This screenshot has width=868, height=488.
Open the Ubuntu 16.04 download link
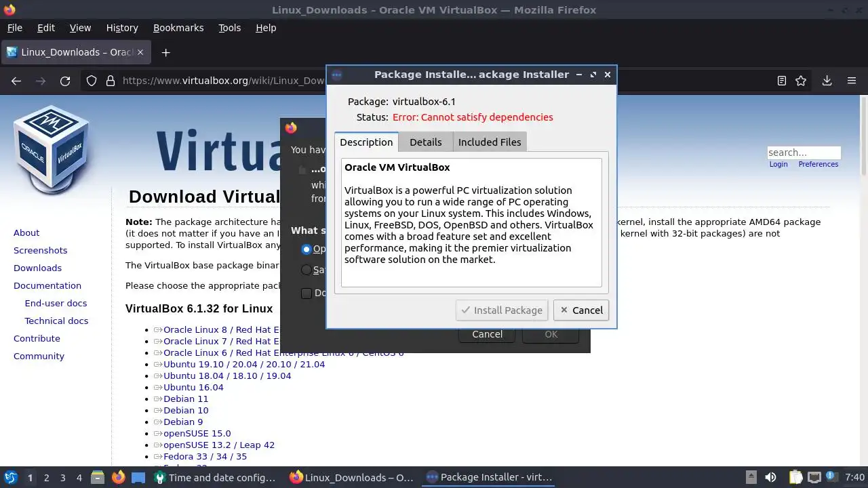[193, 387]
